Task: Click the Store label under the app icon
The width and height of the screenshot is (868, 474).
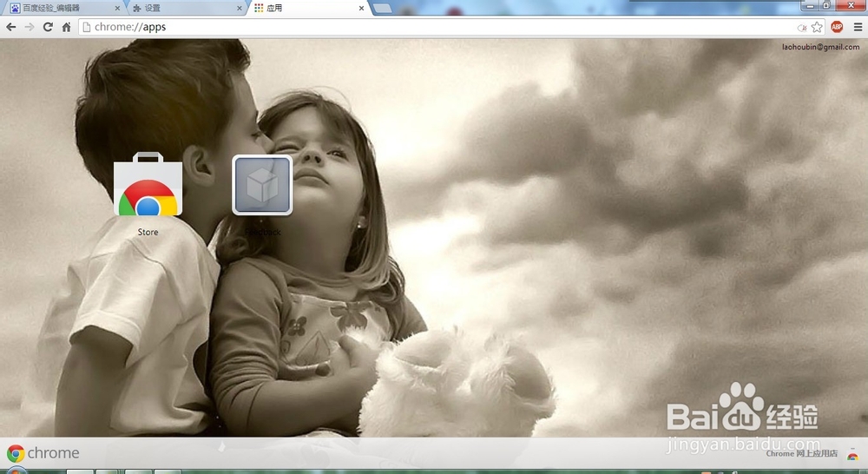Action: 148,232
